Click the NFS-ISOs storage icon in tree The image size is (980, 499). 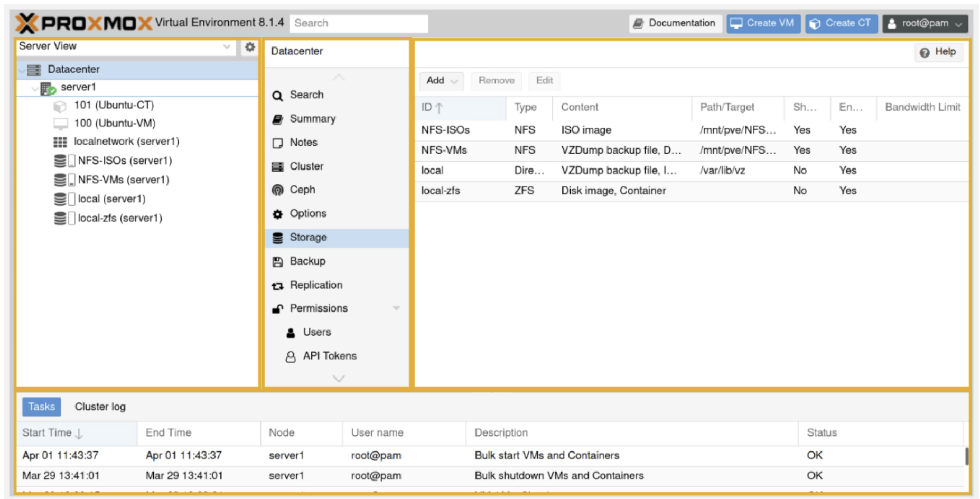(x=64, y=161)
